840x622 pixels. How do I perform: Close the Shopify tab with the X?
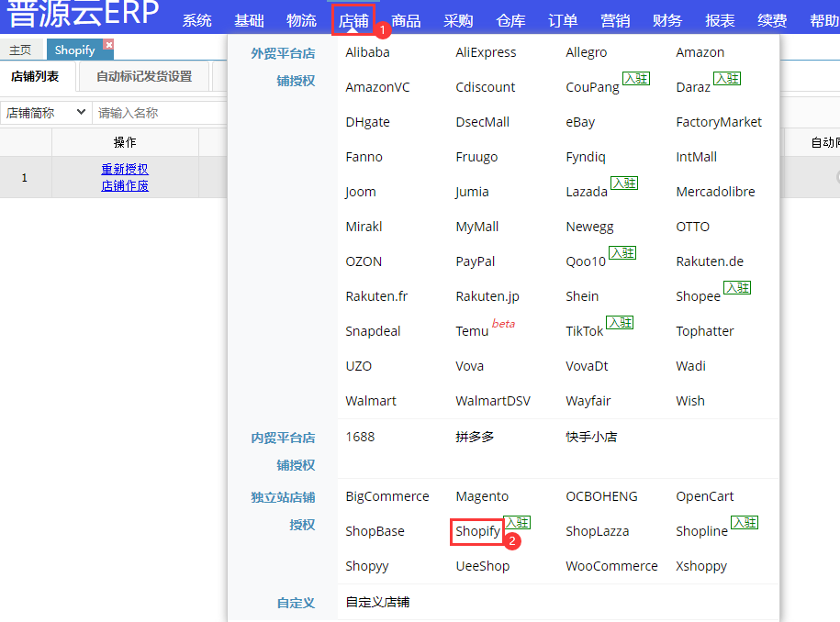108,44
